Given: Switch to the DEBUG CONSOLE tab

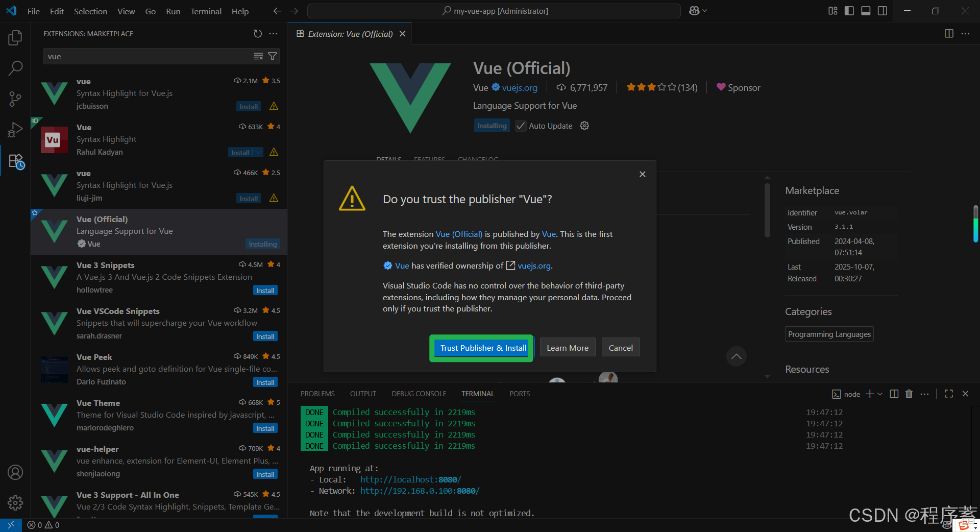Looking at the screenshot, I should click(x=419, y=394).
